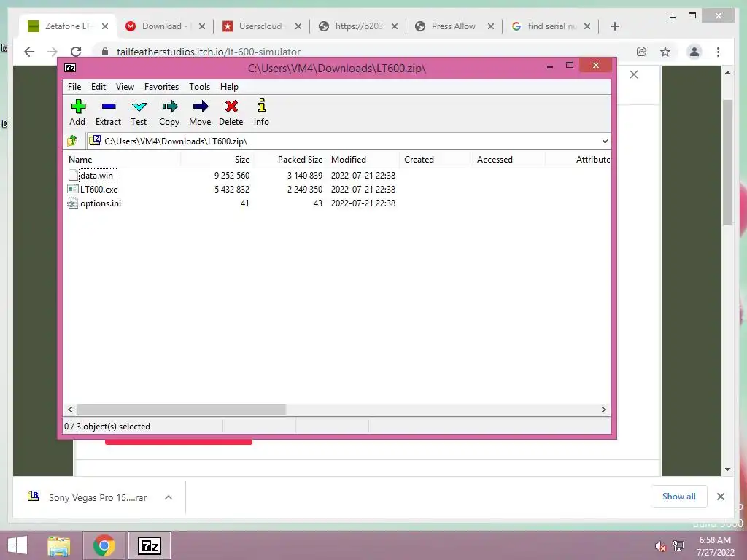Open the View menu
Viewport: 747px width, 560px height.
[125, 87]
